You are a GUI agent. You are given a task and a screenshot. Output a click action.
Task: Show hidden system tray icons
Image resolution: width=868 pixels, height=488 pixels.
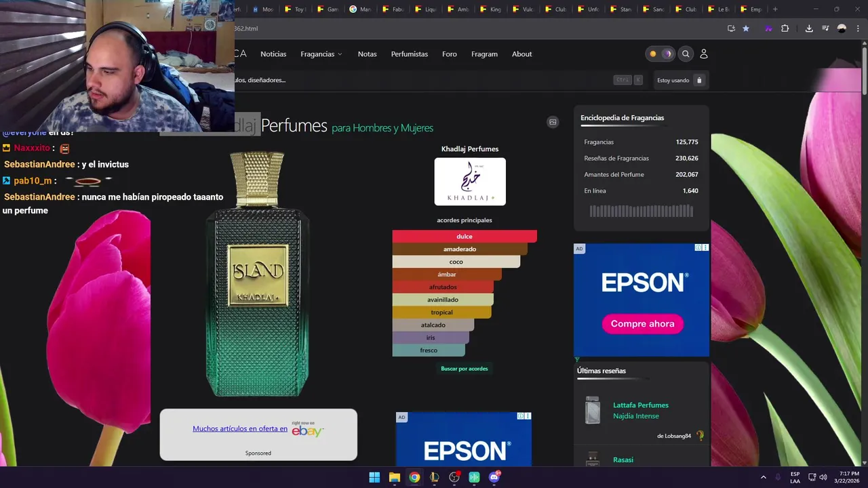click(x=763, y=477)
